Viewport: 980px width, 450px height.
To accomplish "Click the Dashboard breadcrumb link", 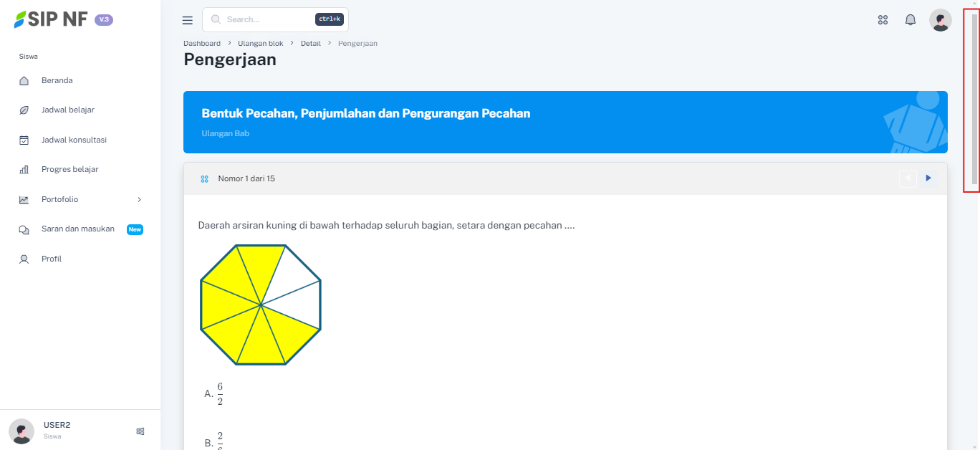I will [202, 44].
